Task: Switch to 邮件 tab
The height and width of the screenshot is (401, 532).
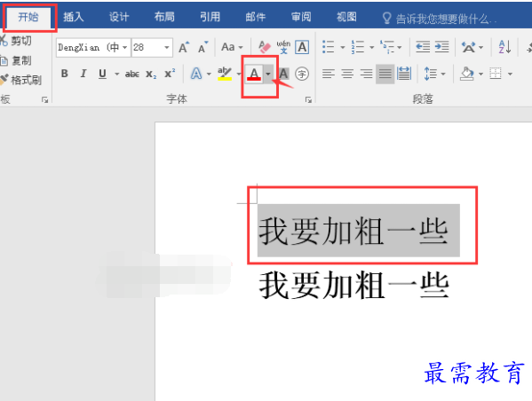Action: coord(256,17)
